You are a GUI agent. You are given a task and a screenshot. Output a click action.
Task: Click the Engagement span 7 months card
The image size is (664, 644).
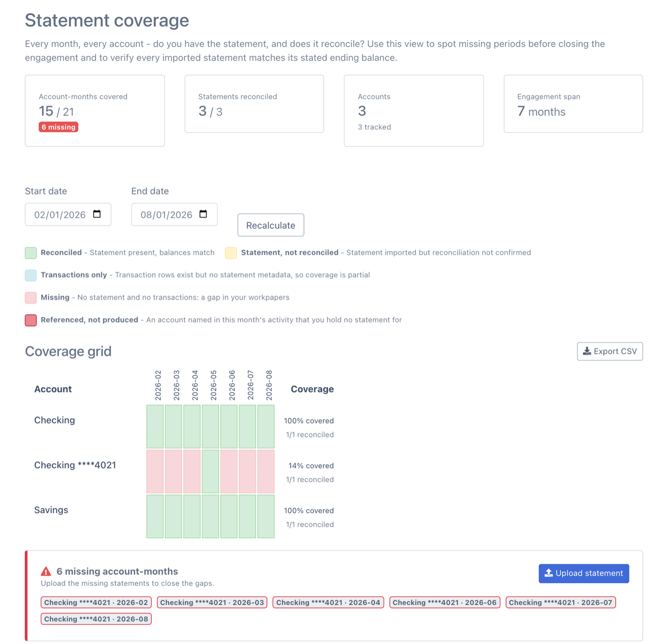pyautogui.click(x=573, y=104)
